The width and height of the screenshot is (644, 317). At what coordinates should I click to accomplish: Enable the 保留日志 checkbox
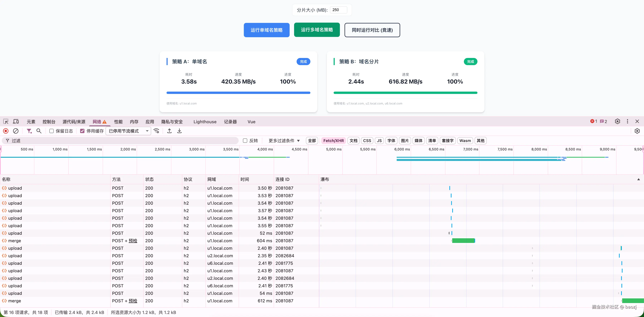(52, 131)
